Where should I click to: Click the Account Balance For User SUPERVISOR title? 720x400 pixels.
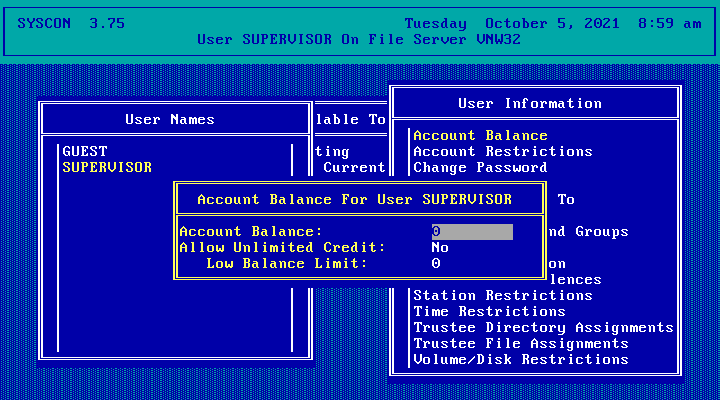pos(354,199)
